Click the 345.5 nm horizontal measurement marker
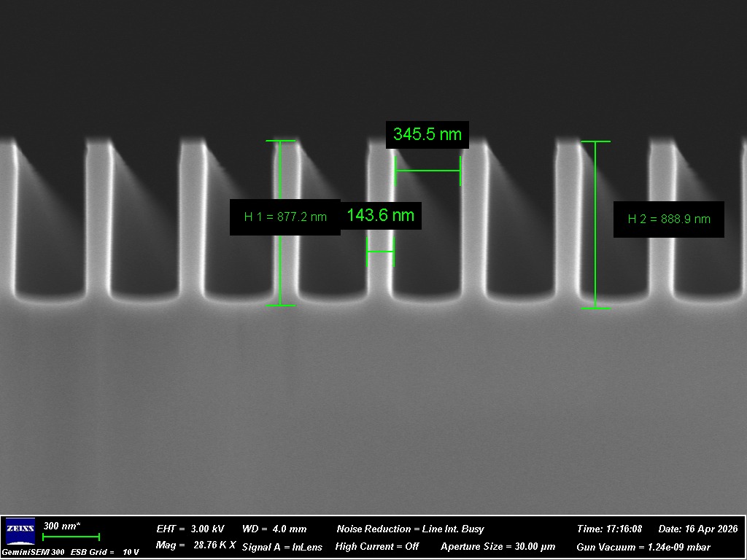 tap(427, 171)
